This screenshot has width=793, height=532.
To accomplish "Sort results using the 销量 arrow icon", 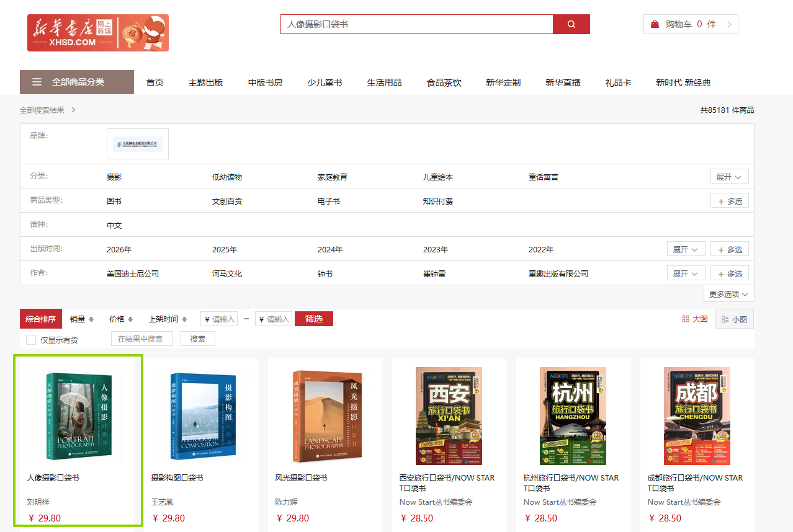I will pos(91,318).
